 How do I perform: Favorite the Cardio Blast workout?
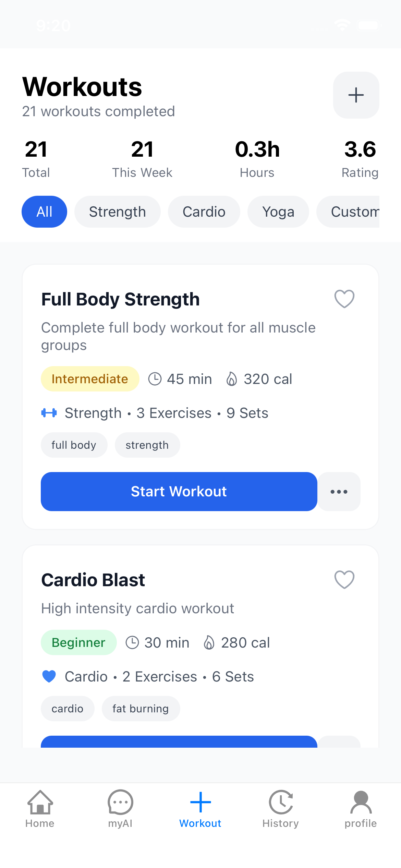pyautogui.click(x=344, y=579)
